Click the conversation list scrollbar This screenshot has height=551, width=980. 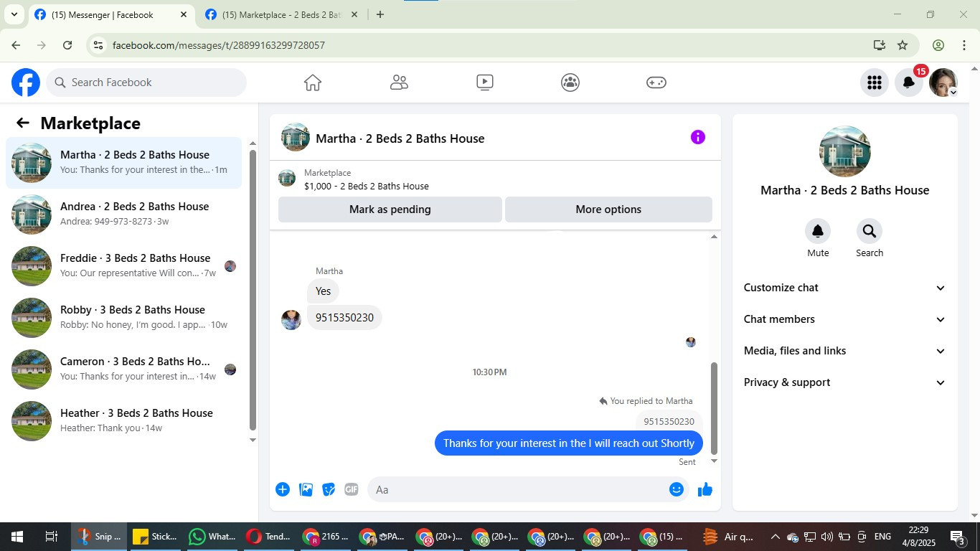coord(253,289)
